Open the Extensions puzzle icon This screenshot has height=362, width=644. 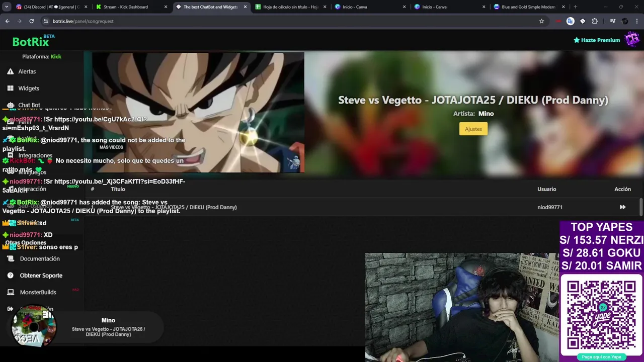click(x=595, y=21)
